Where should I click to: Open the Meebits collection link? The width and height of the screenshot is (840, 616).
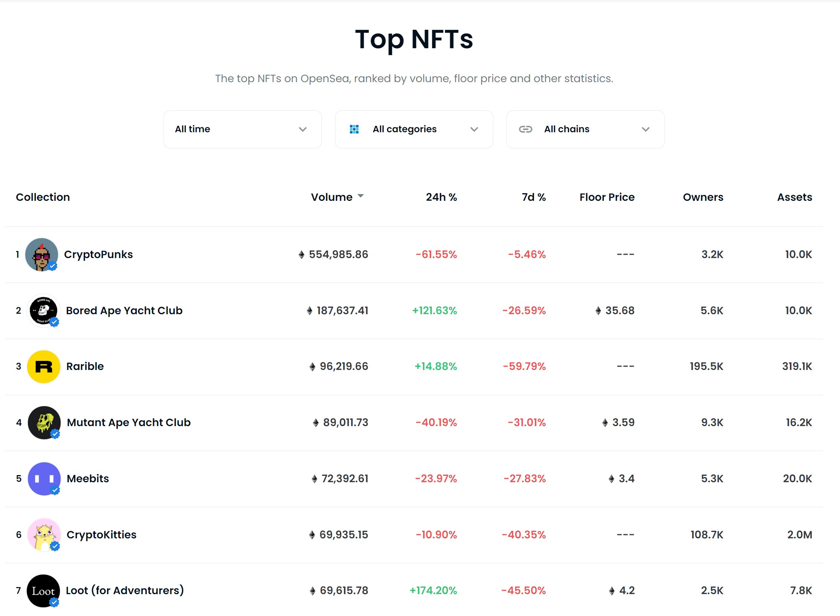[88, 478]
